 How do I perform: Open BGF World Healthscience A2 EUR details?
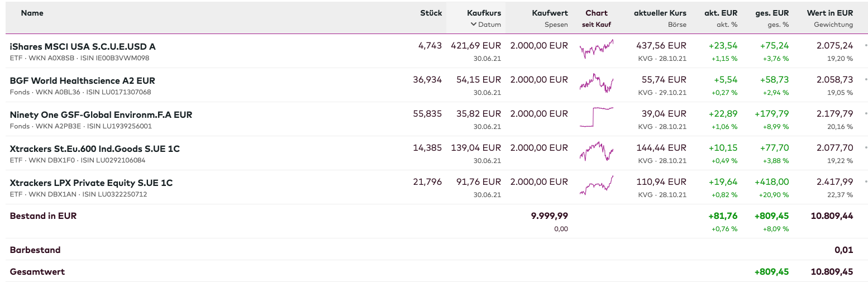point(82,80)
